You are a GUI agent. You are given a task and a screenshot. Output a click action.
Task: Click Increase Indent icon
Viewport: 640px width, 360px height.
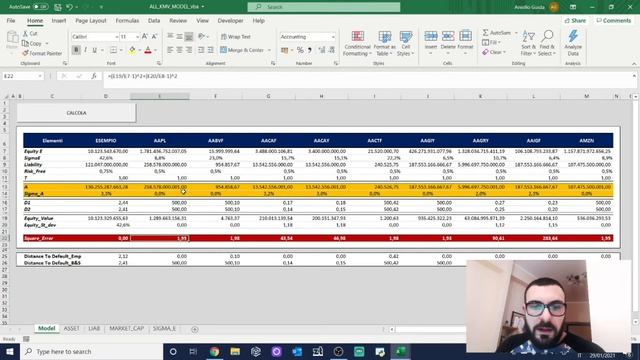[210, 50]
